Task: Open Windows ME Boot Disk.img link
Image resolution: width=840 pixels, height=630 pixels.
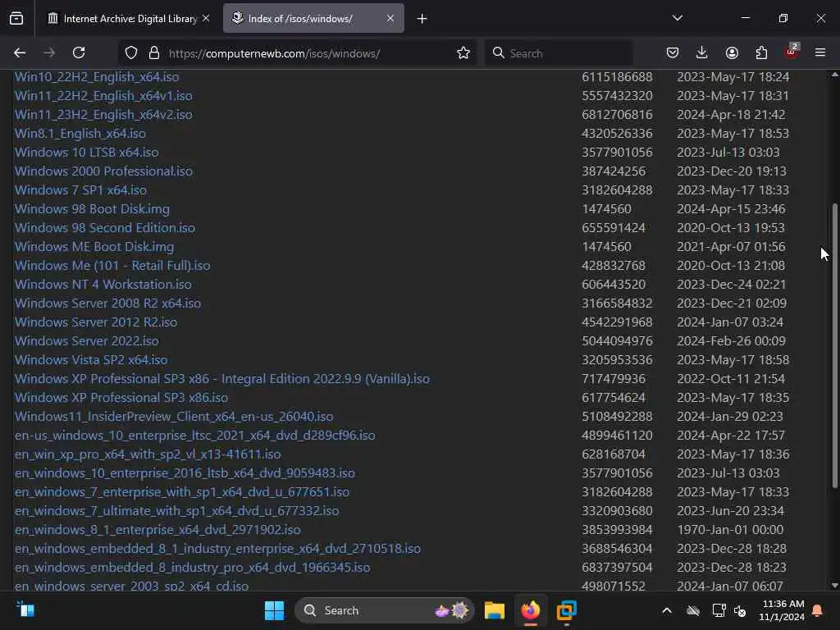Action: [94, 246]
